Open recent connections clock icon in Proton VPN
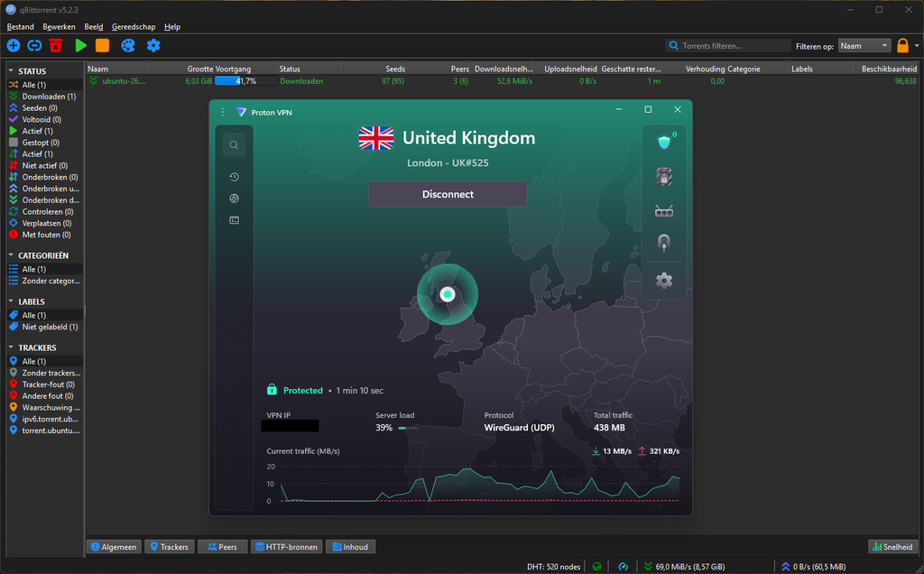This screenshot has height=574, width=924. click(234, 177)
